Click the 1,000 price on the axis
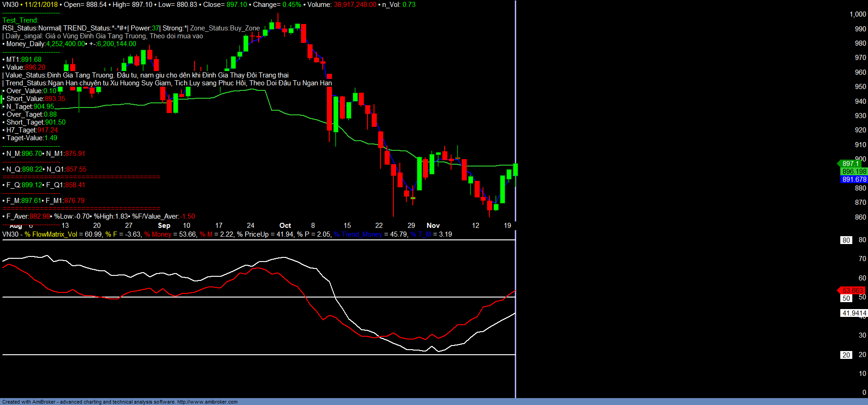Image resolution: width=868 pixels, height=405 pixels. (857, 14)
